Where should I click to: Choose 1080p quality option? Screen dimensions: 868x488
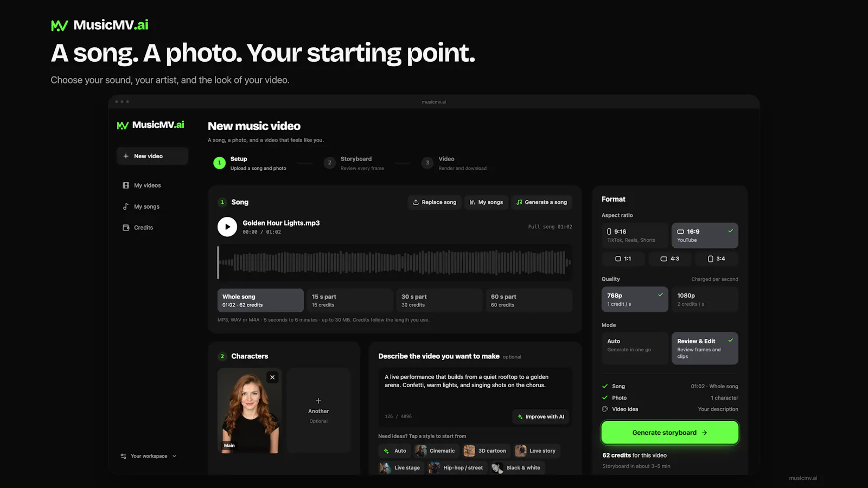click(705, 299)
